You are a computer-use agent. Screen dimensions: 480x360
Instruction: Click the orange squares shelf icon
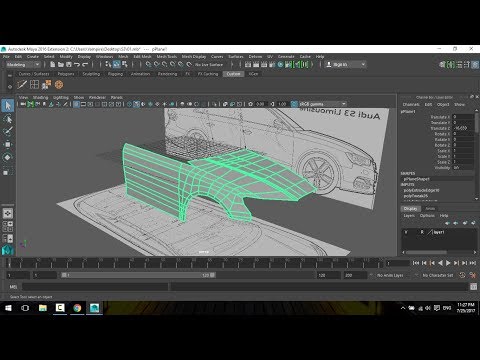47,85
